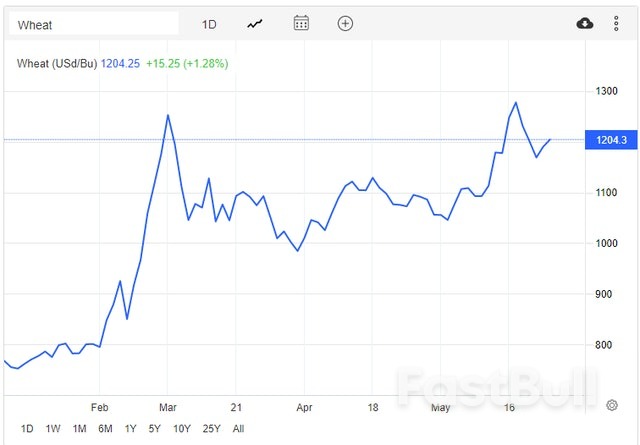Open the three-dot more options menu
Screen dimensions: 640x445
[616, 23]
